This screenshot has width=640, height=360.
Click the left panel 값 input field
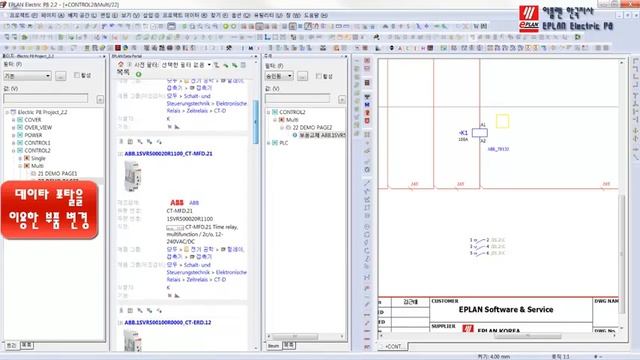coord(46,98)
